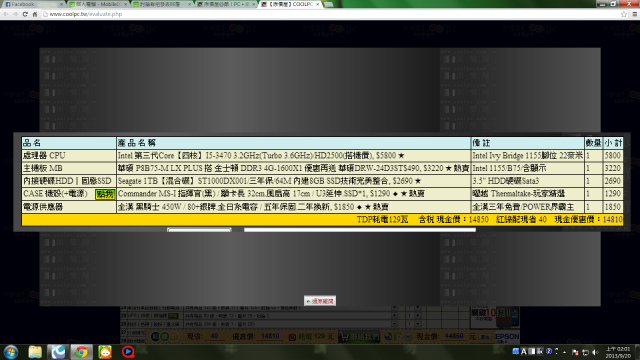This screenshot has height=360, width=640.
Task: Click the black circle in bottom bar
Action: 155,336
